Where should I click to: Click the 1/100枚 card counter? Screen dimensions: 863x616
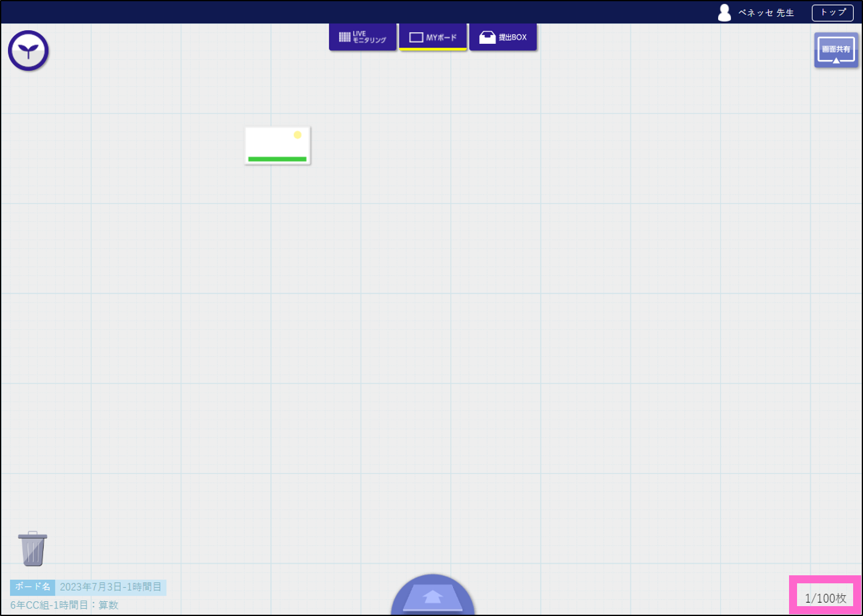(825, 598)
